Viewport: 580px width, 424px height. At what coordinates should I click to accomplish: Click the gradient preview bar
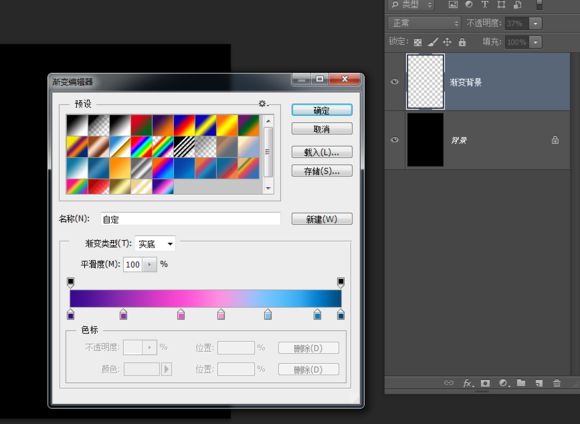tap(206, 299)
